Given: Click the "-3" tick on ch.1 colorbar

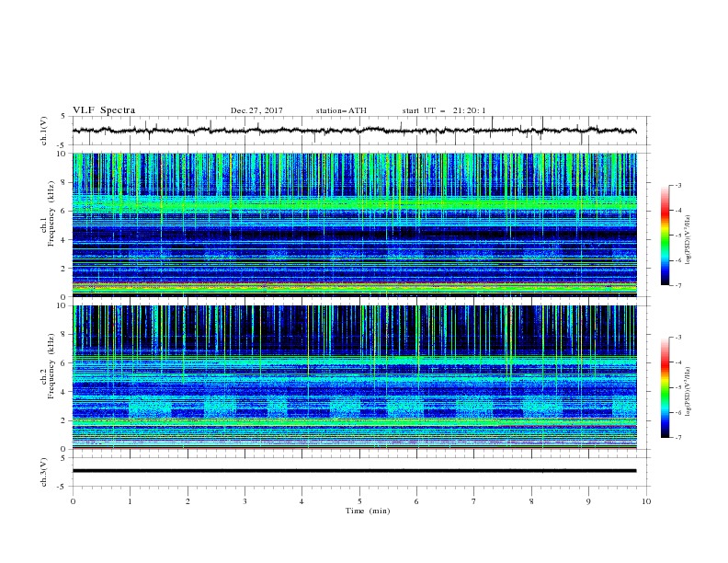Looking at the screenshot, I should pos(677,185).
